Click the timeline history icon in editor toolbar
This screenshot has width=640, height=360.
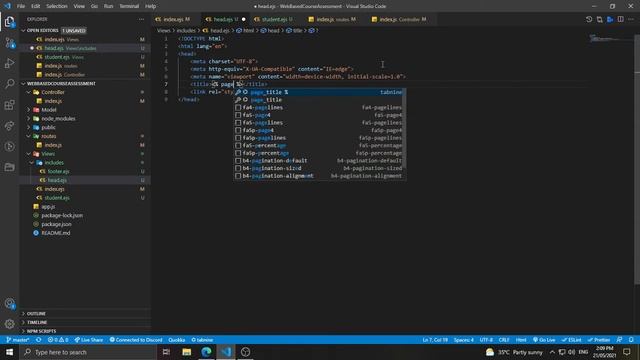point(589,19)
